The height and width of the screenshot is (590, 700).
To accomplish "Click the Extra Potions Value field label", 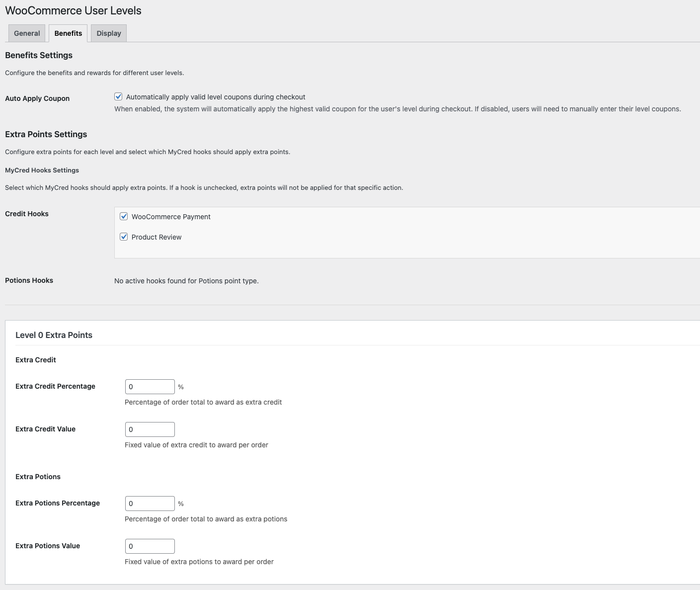I will click(x=48, y=546).
